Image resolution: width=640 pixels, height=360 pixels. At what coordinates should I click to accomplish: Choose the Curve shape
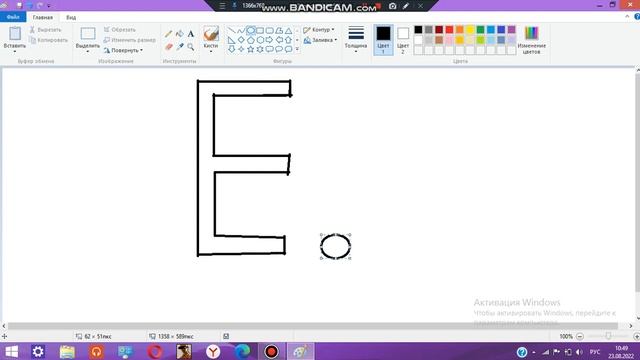tap(241, 31)
